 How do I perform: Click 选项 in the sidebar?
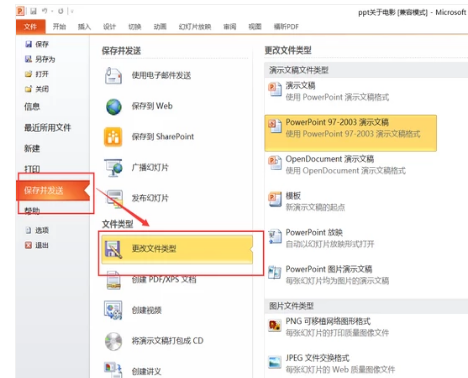tap(37, 230)
